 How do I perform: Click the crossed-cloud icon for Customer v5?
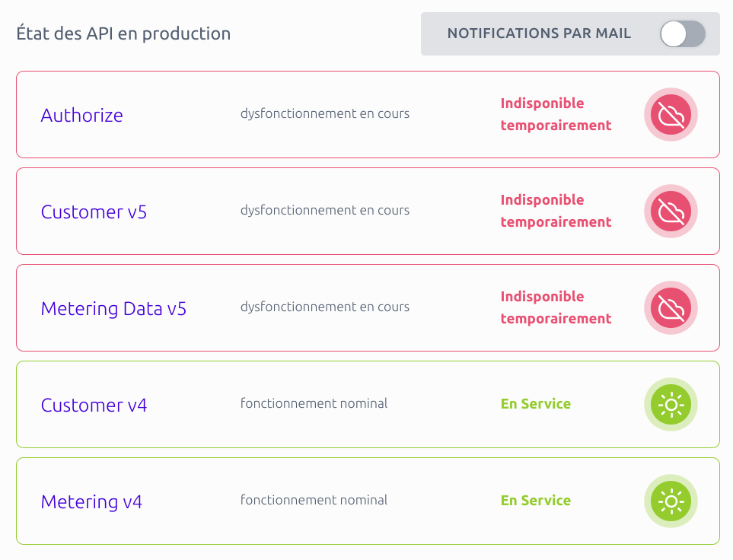click(x=671, y=211)
